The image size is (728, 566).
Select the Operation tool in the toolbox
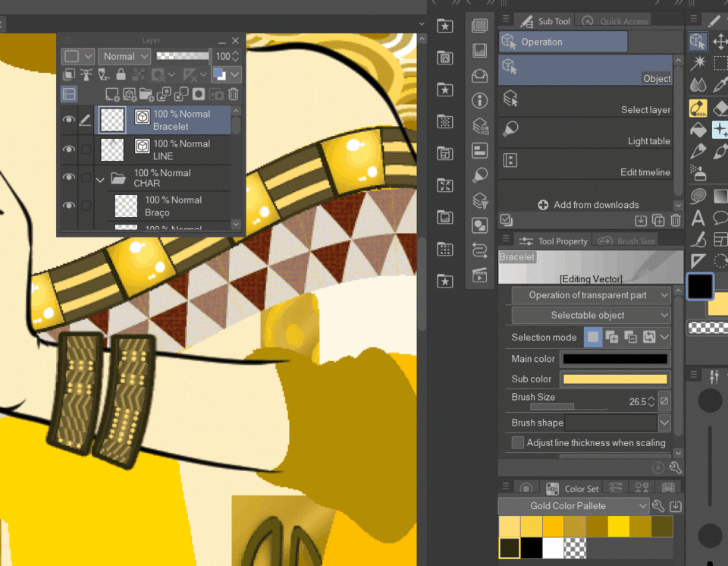coord(698,42)
